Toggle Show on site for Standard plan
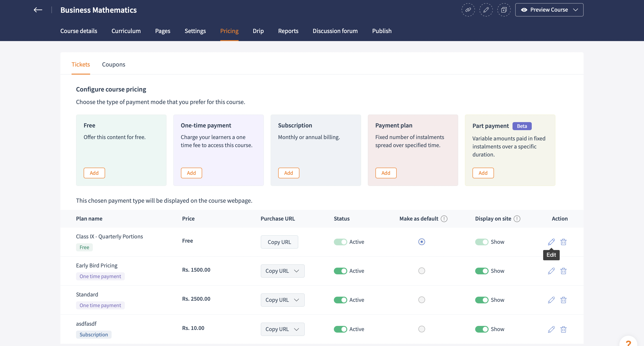The height and width of the screenshot is (346, 644). tap(481, 300)
